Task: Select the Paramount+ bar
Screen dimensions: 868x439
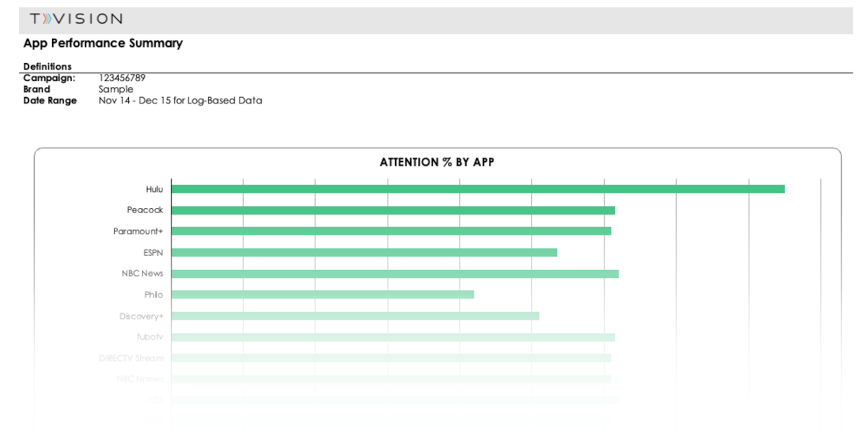Action: coord(391,231)
